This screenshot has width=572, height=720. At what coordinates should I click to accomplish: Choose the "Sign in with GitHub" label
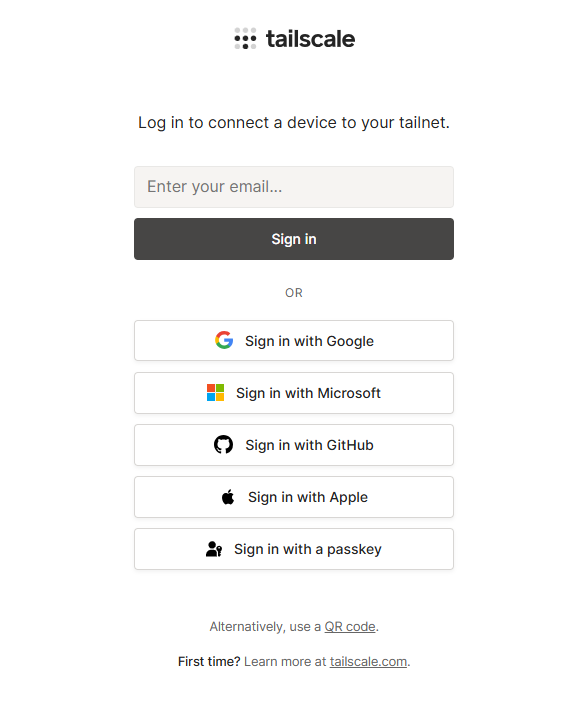(309, 445)
